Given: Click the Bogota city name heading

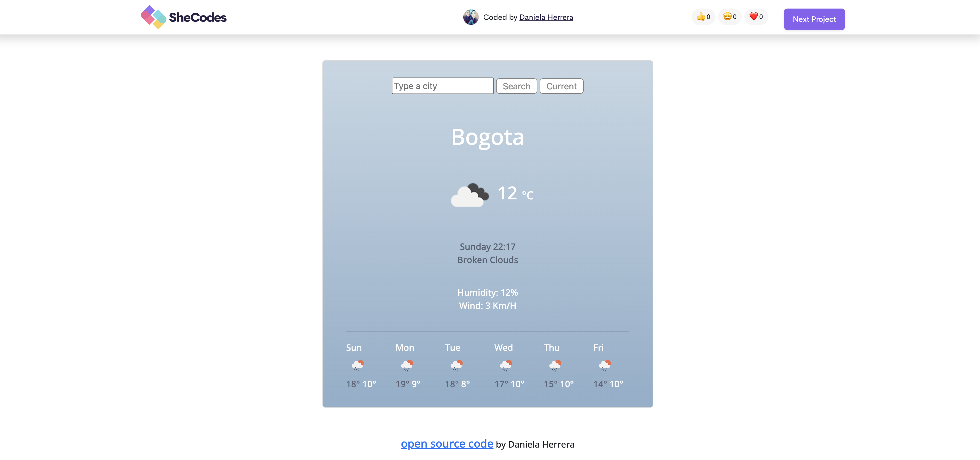Looking at the screenshot, I should tap(488, 137).
